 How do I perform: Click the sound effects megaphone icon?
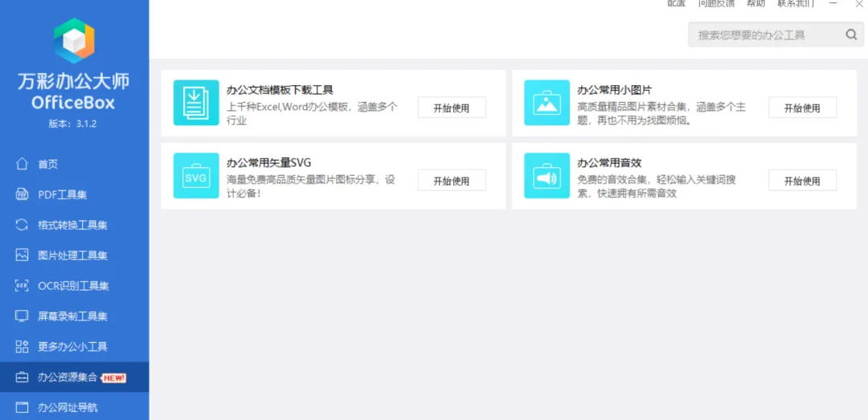(547, 175)
